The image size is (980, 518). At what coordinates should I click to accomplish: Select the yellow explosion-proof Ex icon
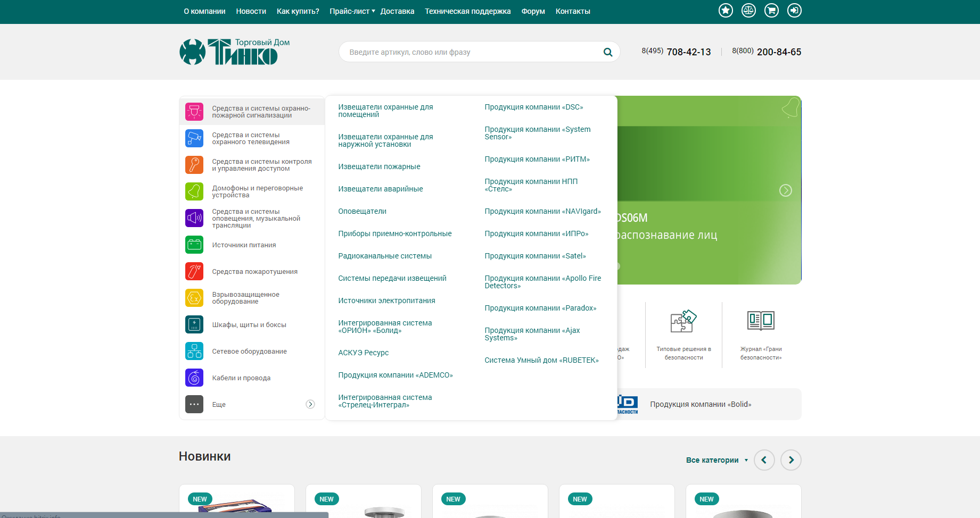point(194,298)
